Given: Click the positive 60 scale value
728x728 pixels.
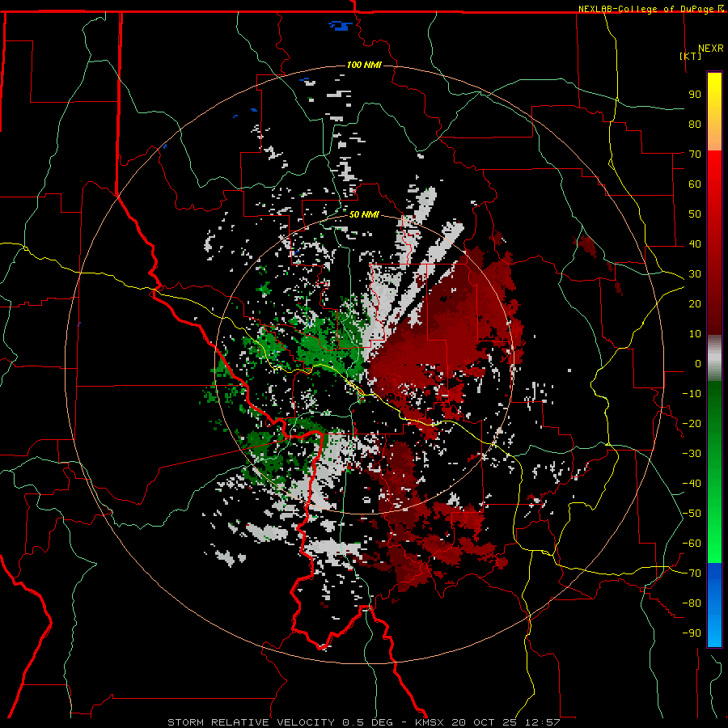Looking at the screenshot, I should (695, 184).
